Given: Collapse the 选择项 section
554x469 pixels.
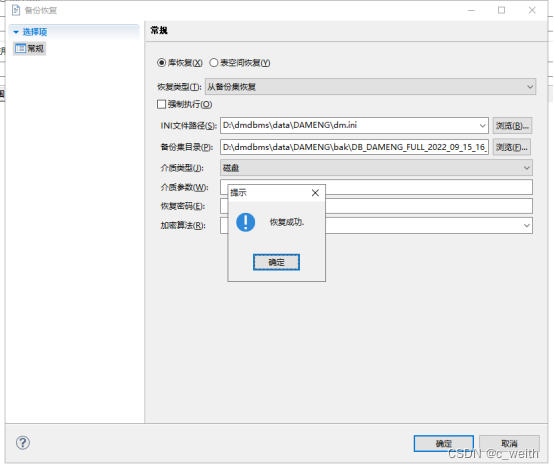Looking at the screenshot, I should pyautogui.click(x=16, y=32).
